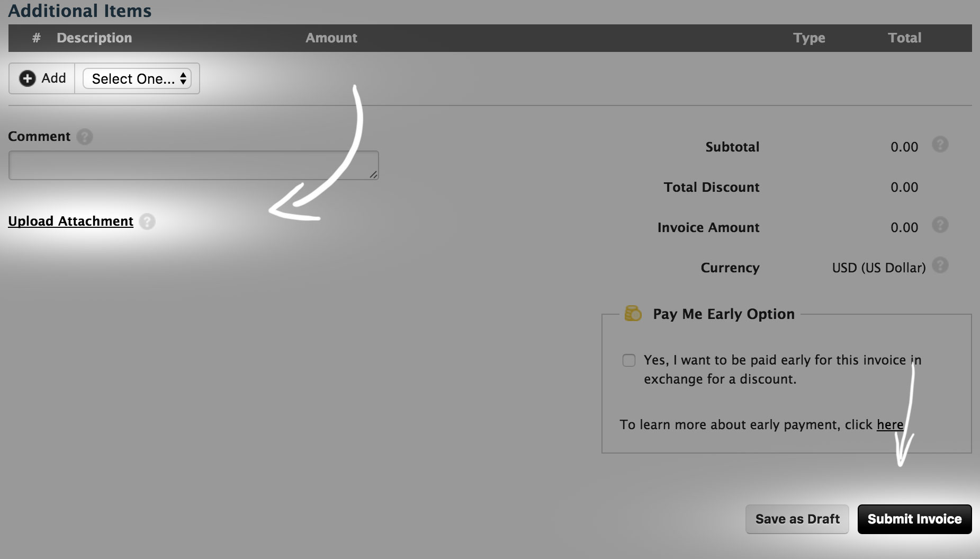980x559 pixels.
Task: Click inside the Comment text box
Action: [x=193, y=165]
